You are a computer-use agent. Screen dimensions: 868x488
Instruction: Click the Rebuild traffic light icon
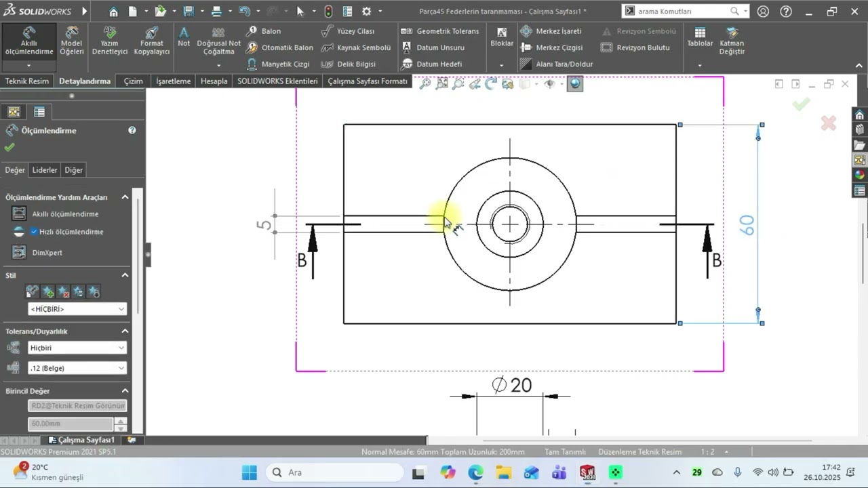click(x=328, y=12)
